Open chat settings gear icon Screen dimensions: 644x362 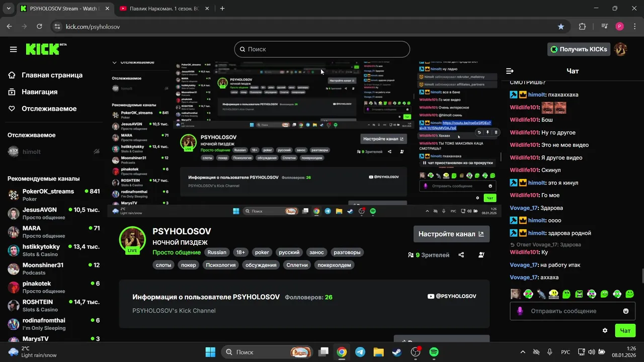click(x=605, y=330)
